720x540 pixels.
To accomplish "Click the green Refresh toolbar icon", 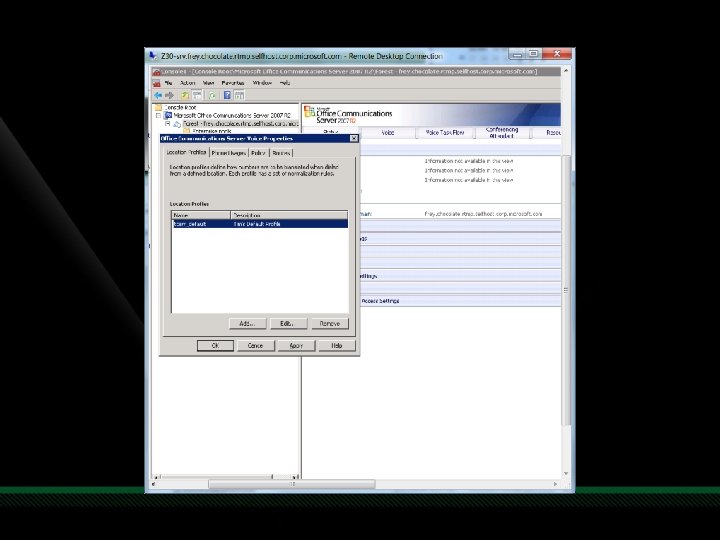I will pos(212,95).
